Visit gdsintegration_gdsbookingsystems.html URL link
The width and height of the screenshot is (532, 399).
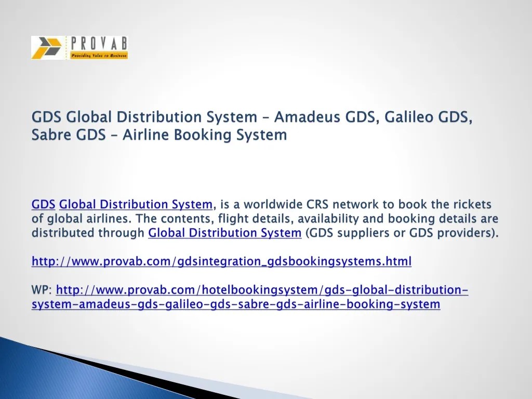[221, 261]
